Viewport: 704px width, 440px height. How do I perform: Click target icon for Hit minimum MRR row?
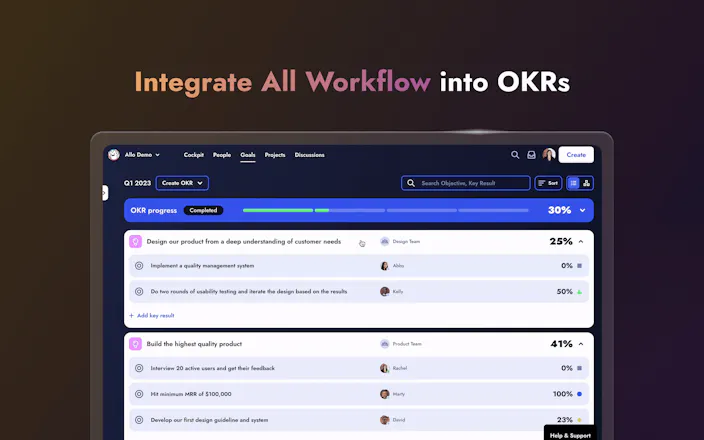[139, 394]
